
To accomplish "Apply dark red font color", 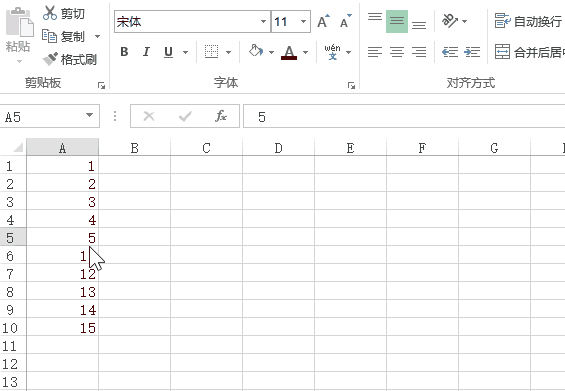I will point(289,52).
